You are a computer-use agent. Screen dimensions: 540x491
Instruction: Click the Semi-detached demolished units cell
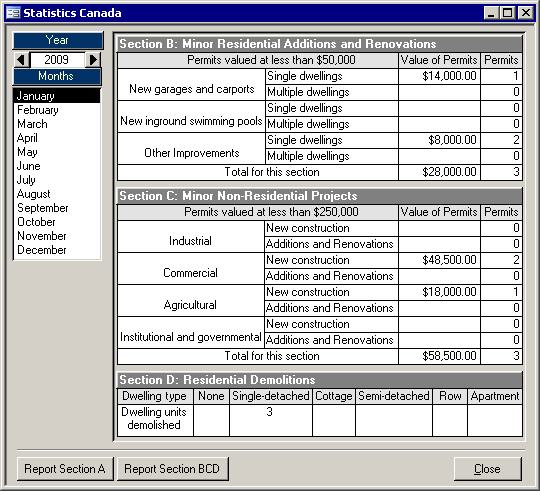394,420
